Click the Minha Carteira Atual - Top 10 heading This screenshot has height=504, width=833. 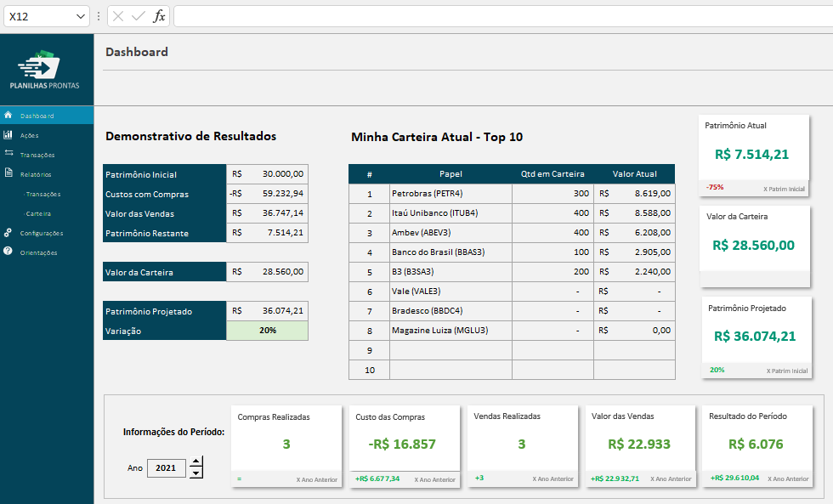(x=437, y=137)
